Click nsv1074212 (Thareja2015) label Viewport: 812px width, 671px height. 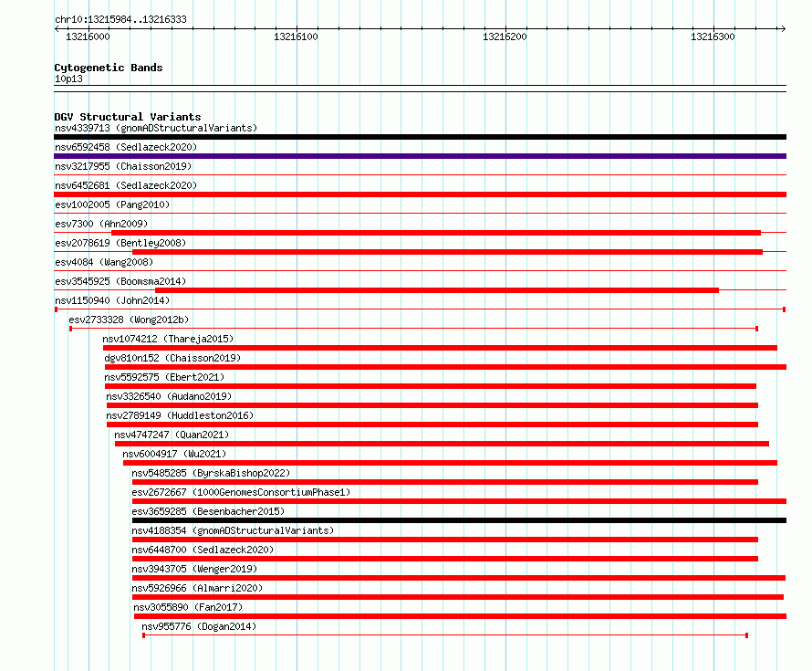click(168, 339)
